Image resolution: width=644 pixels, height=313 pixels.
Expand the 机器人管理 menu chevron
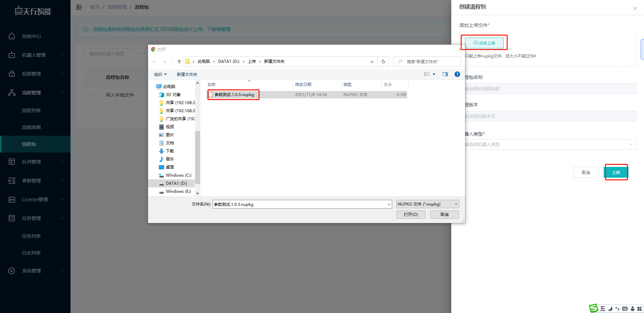coord(62,55)
